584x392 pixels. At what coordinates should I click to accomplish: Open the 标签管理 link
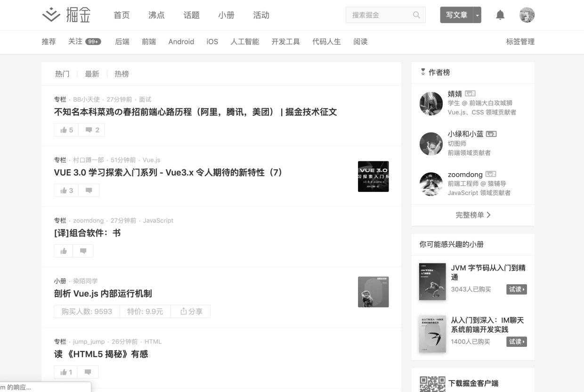click(x=520, y=41)
